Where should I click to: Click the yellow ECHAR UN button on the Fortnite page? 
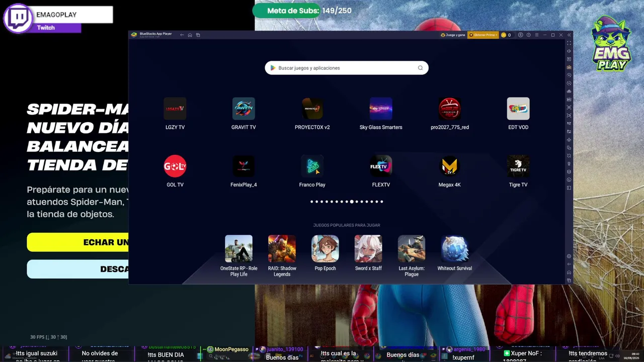(78, 242)
